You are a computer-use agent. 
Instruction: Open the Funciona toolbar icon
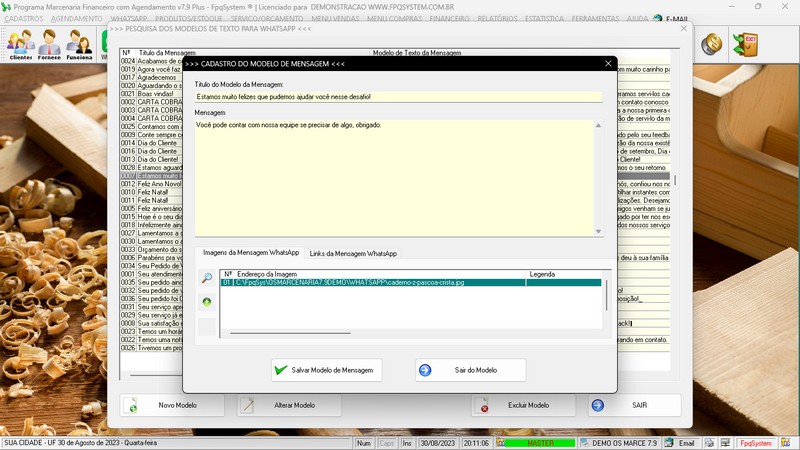[x=79, y=44]
